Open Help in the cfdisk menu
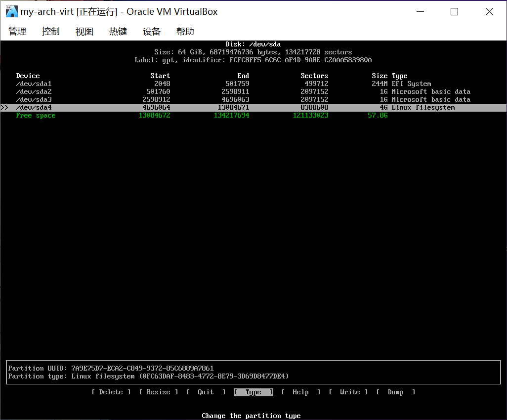This screenshot has width=507, height=420. click(300, 392)
